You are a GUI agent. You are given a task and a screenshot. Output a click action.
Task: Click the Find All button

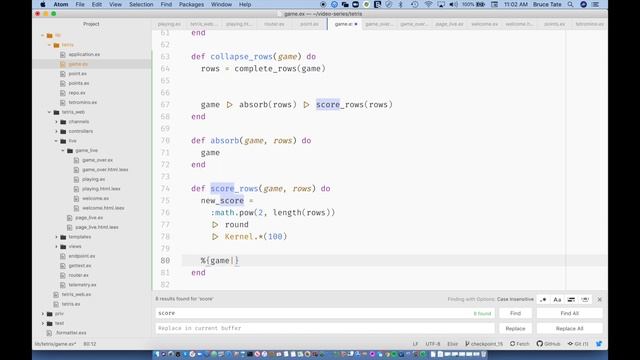point(569,313)
